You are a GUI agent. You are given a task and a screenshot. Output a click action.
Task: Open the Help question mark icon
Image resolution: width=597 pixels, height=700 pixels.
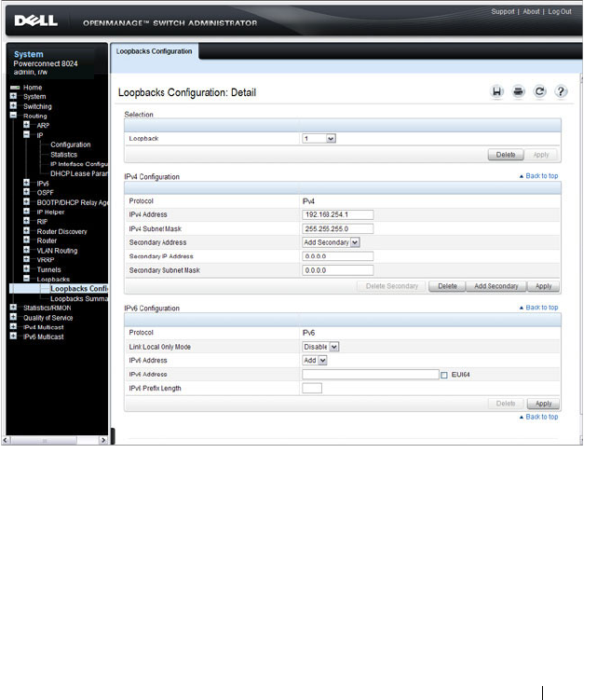tap(561, 91)
